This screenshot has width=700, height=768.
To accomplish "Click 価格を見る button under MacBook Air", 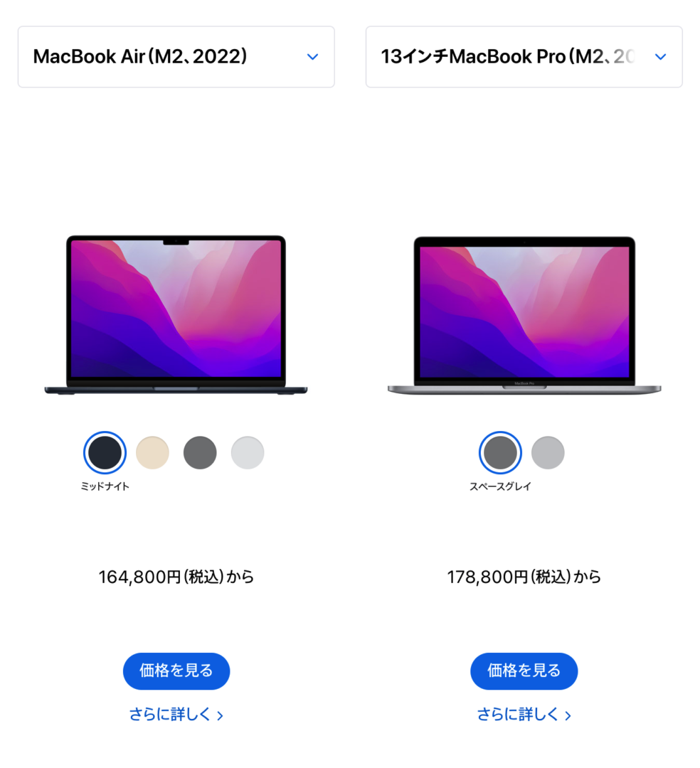I will coord(176,671).
